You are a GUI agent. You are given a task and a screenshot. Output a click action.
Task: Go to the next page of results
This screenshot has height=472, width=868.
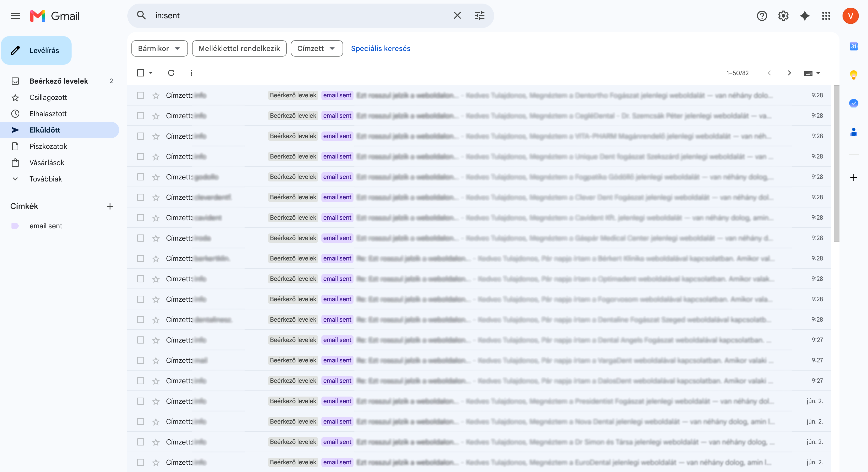789,73
